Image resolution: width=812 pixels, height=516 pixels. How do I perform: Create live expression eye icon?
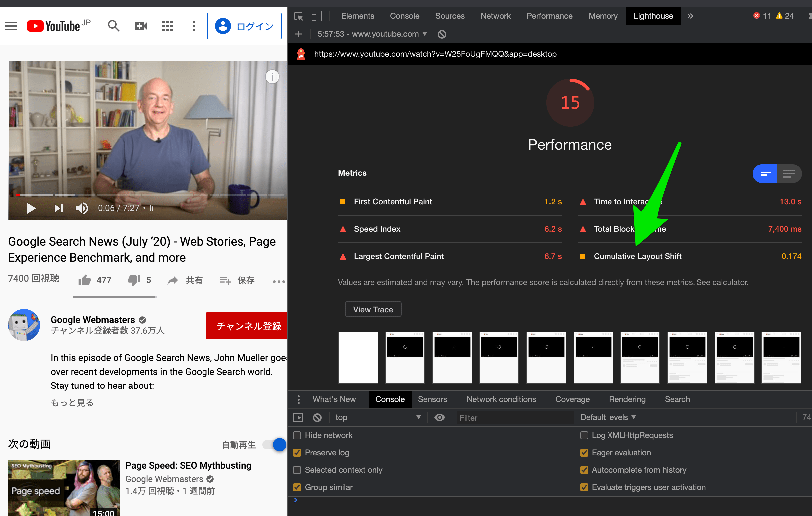tap(439, 417)
